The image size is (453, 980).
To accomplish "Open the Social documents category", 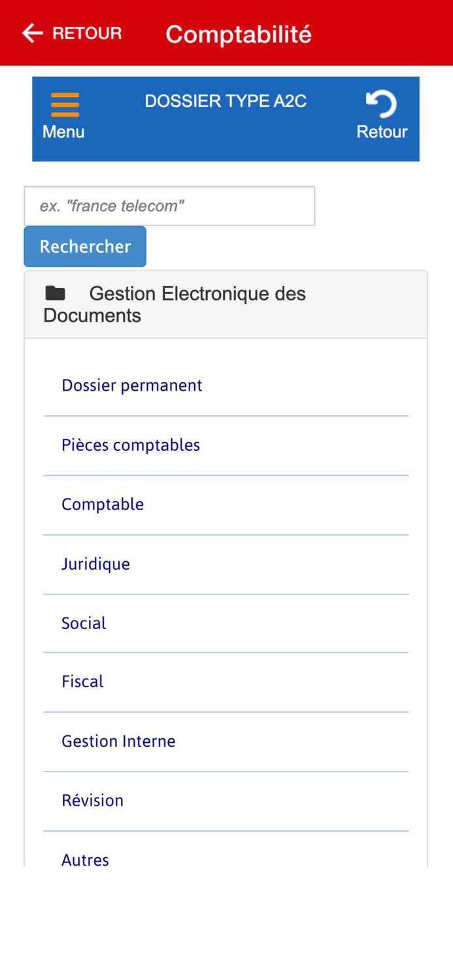I will pyautogui.click(x=84, y=623).
